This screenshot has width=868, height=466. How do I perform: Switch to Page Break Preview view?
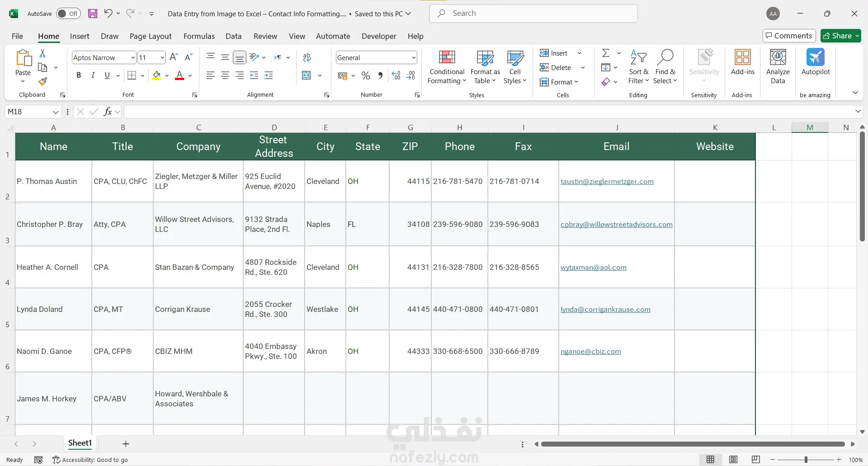click(x=755, y=460)
